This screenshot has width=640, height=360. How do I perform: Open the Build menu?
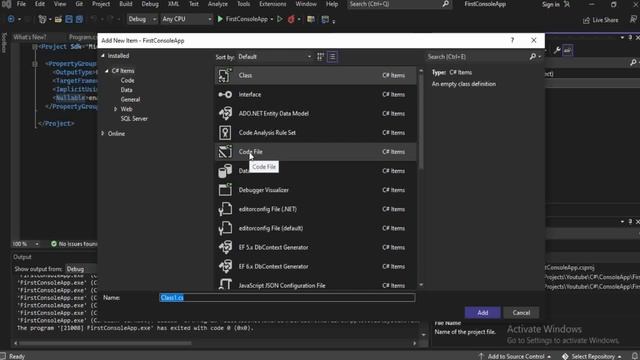pos(126,4)
